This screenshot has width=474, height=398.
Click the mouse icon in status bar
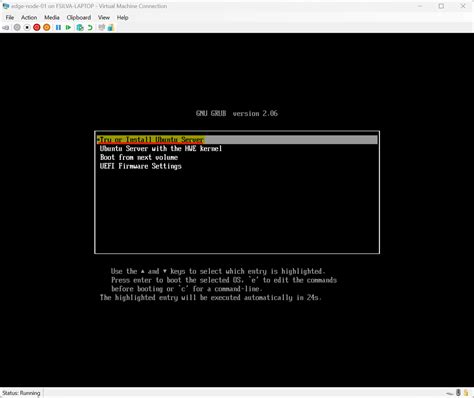tap(458, 393)
